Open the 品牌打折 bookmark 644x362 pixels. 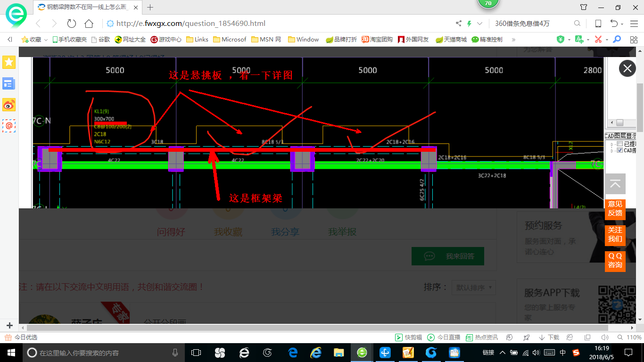click(x=341, y=40)
